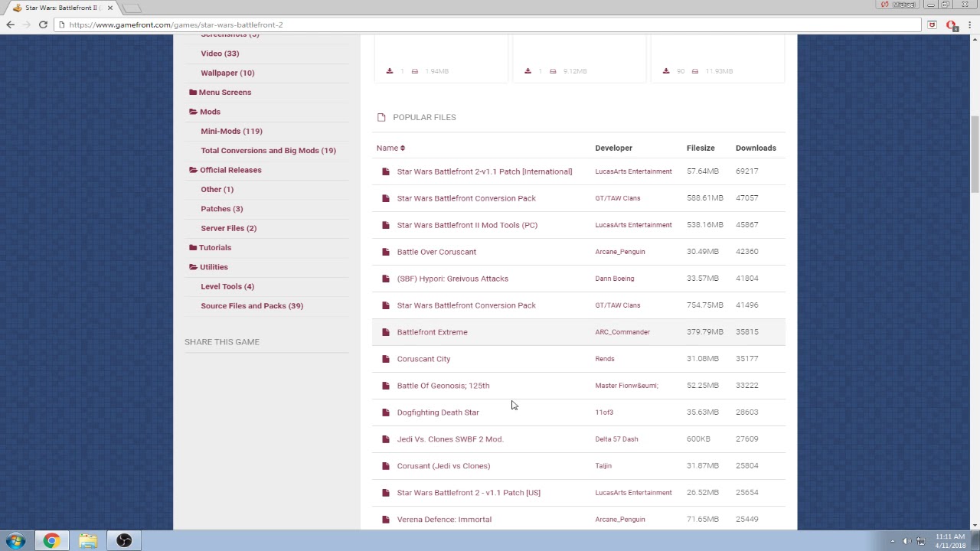The width and height of the screenshot is (980, 551).
Task: Open the Video (33) subcategory
Action: (x=220, y=54)
